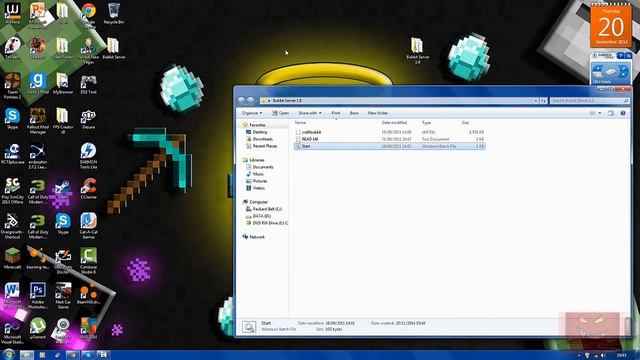This screenshot has height=360, width=640.
Task: Launch Adobe Photoshop shortcut
Action: click(x=38, y=296)
